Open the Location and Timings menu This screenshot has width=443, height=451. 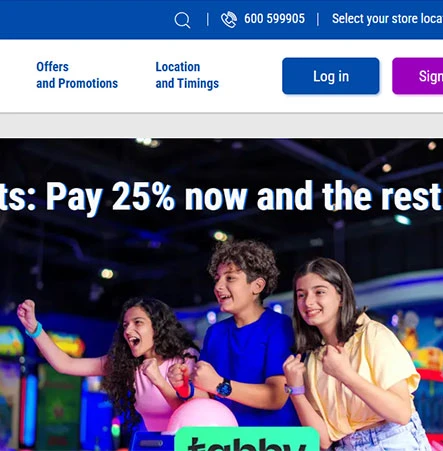click(187, 75)
